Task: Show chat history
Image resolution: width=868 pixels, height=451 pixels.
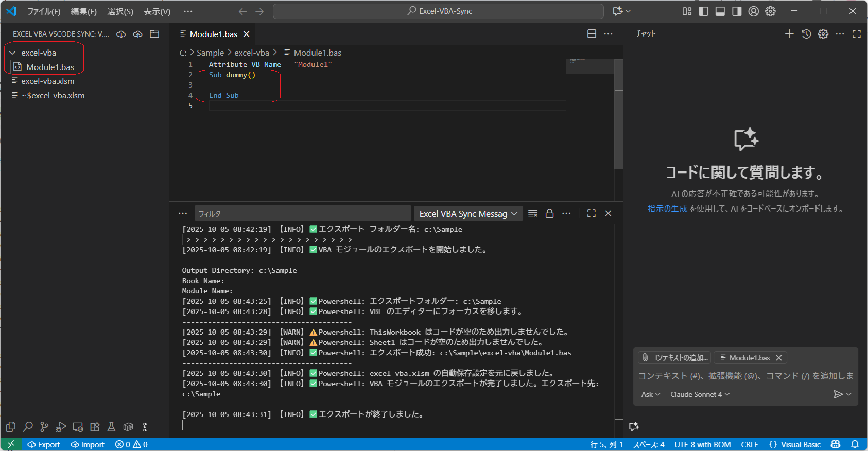Action: point(806,34)
